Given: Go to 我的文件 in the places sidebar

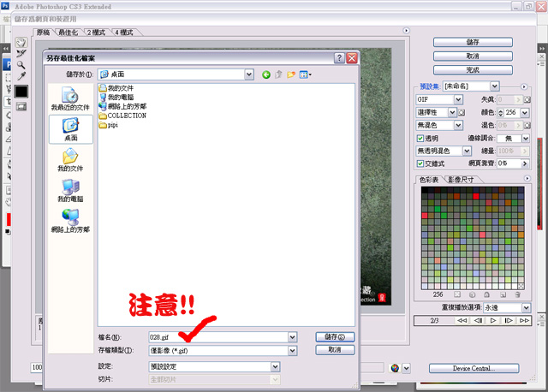Looking at the screenshot, I should tap(70, 159).
